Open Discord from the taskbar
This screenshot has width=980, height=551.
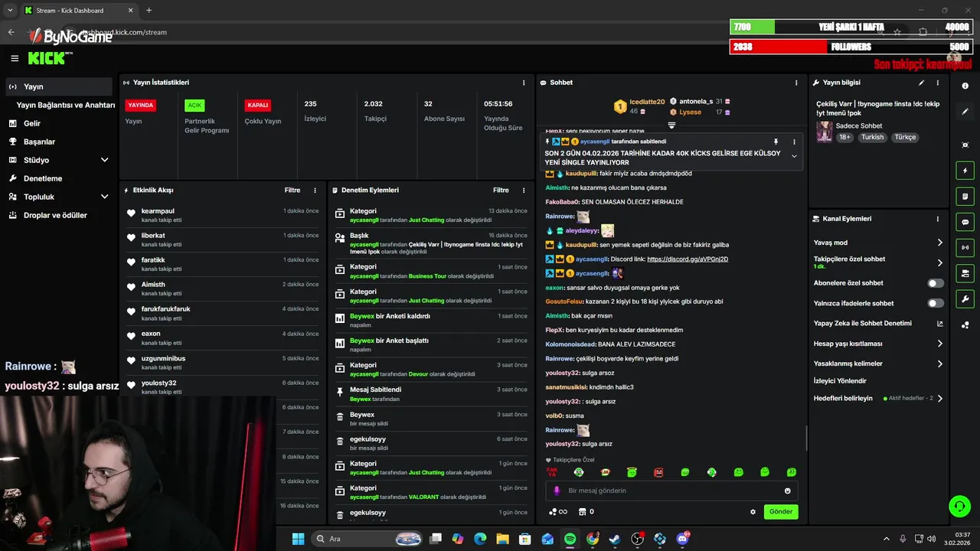pos(681,539)
